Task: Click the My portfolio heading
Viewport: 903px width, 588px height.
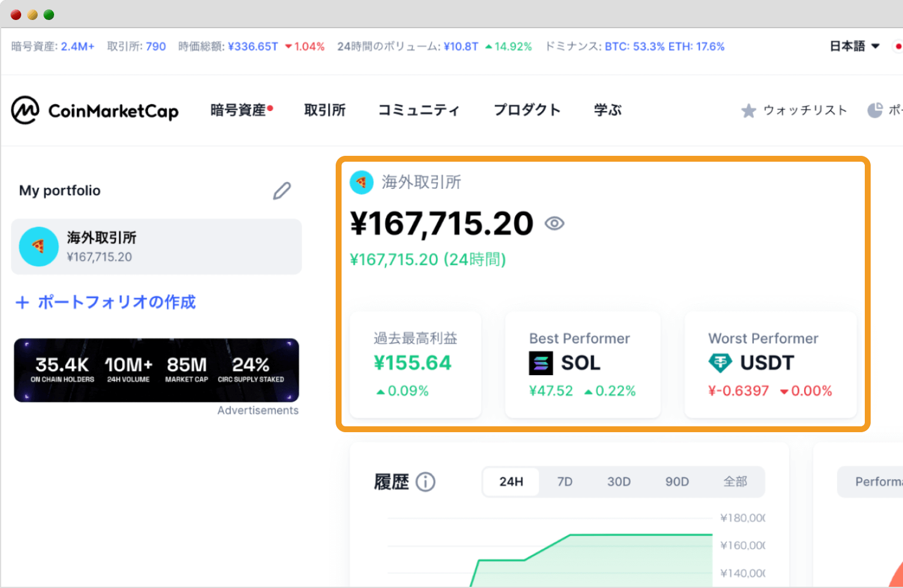Action: [x=60, y=191]
